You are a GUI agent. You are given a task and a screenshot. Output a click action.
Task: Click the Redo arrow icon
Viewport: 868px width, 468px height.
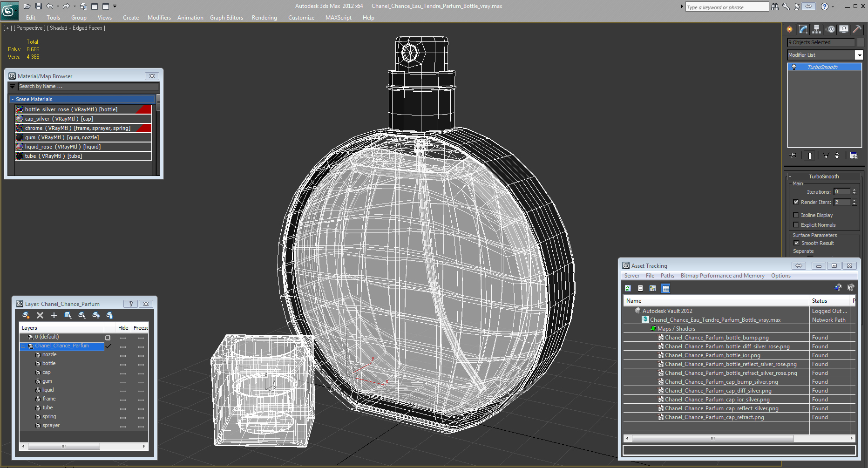click(66, 6)
